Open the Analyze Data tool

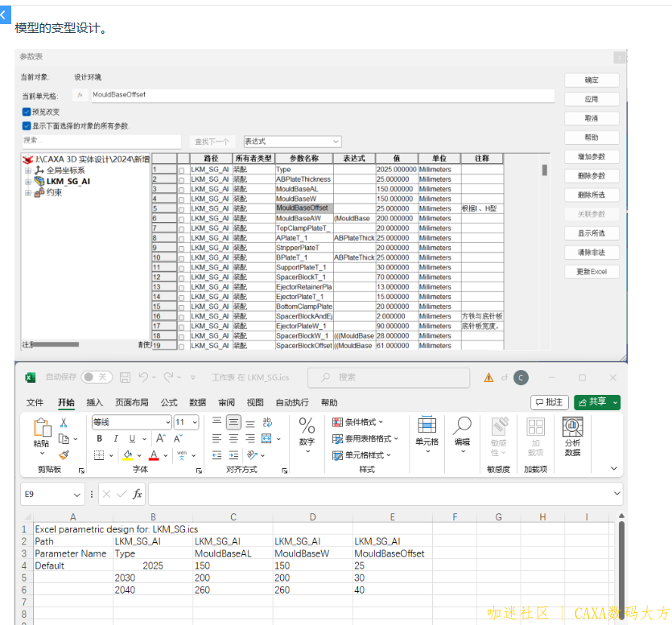tap(572, 438)
